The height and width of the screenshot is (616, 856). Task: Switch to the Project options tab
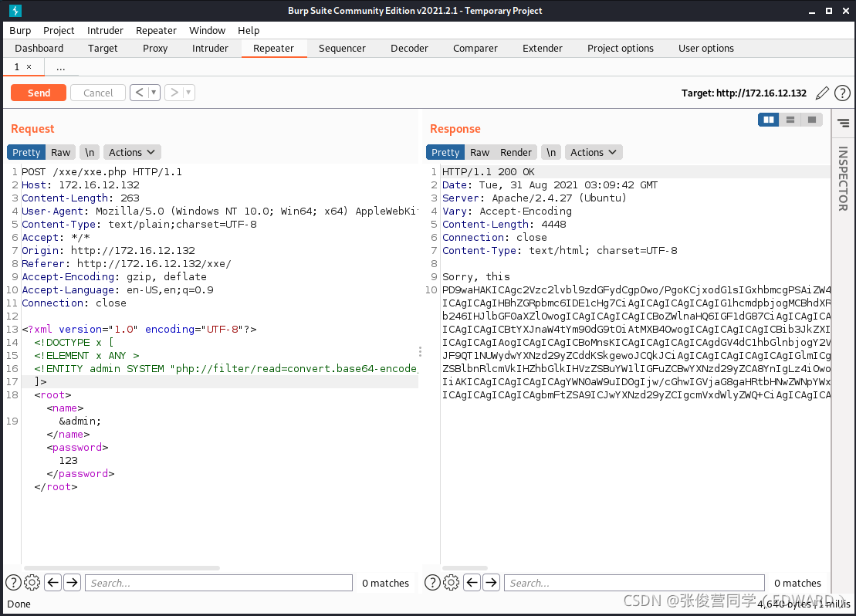coord(621,48)
